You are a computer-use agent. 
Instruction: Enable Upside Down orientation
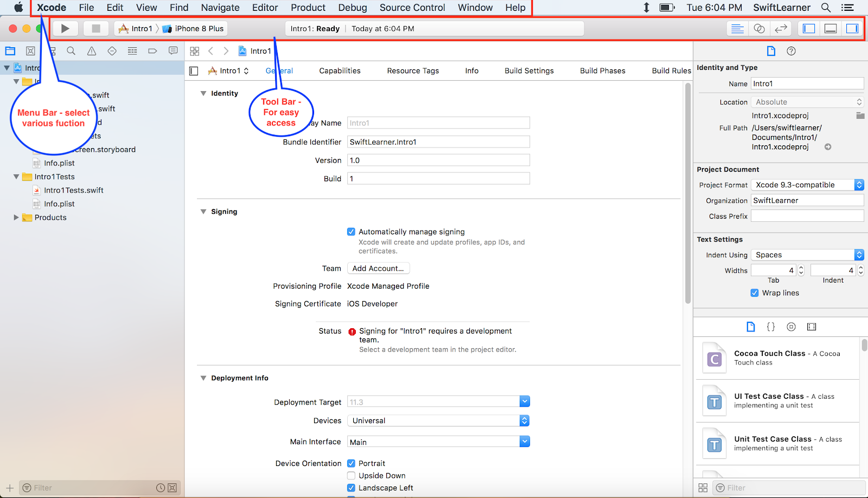351,476
